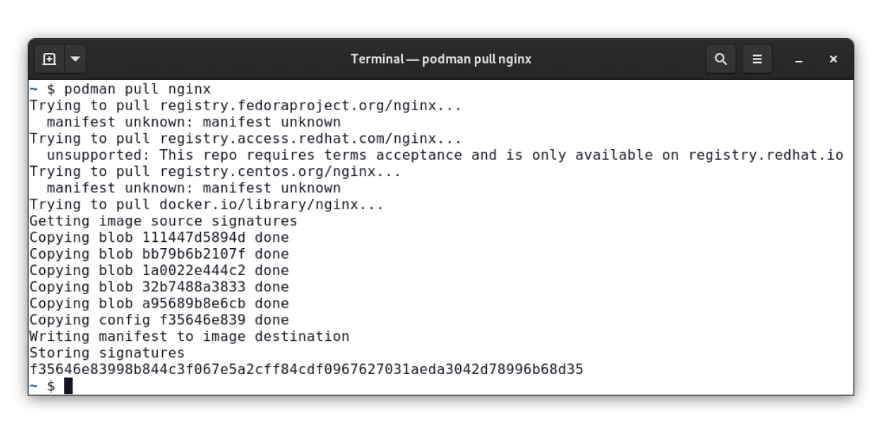The height and width of the screenshot is (442, 883).
Task: Click the 'podman pull nginx' command text
Action: tap(137, 89)
